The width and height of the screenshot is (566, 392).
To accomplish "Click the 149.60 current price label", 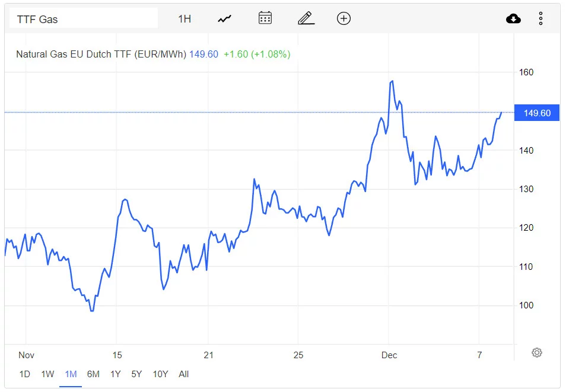I will [x=537, y=113].
